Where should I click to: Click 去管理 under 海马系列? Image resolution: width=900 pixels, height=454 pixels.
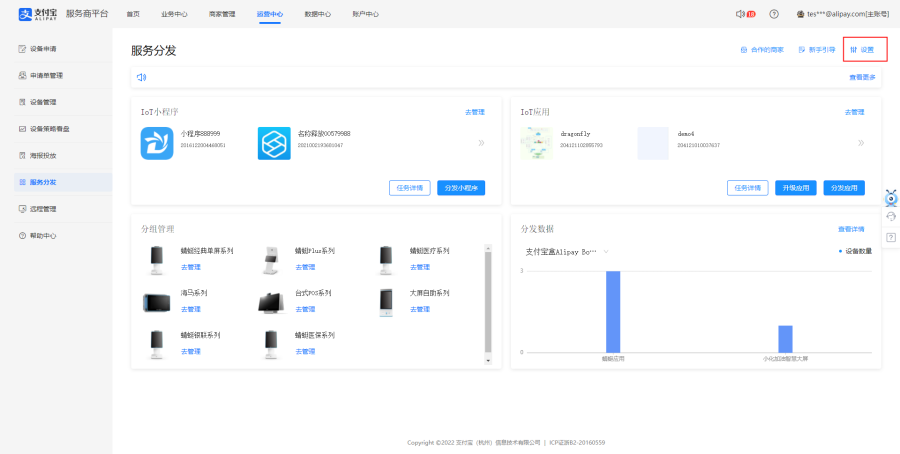tap(191, 309)
